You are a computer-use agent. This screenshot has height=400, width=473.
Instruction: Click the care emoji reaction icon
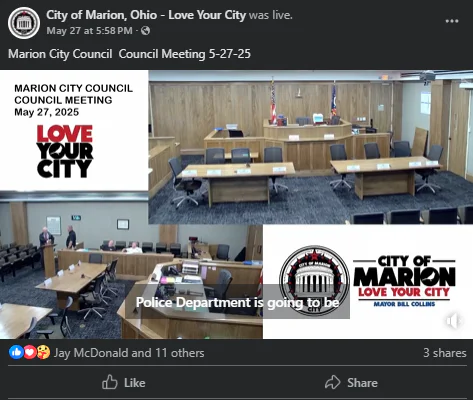click(x=43, y=352)
